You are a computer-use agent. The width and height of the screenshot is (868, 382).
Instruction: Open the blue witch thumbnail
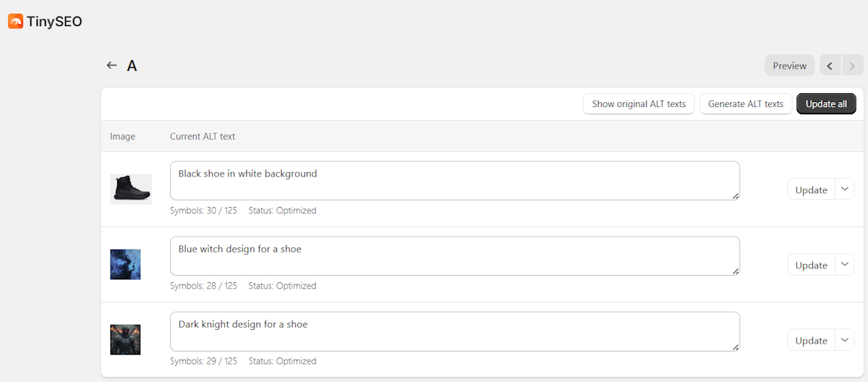coord(125,264)
